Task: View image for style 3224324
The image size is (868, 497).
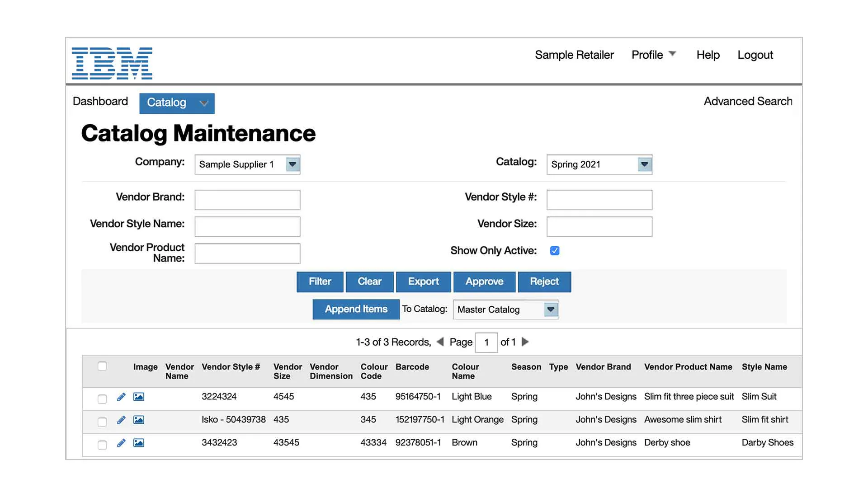Action: pos(139,397)
